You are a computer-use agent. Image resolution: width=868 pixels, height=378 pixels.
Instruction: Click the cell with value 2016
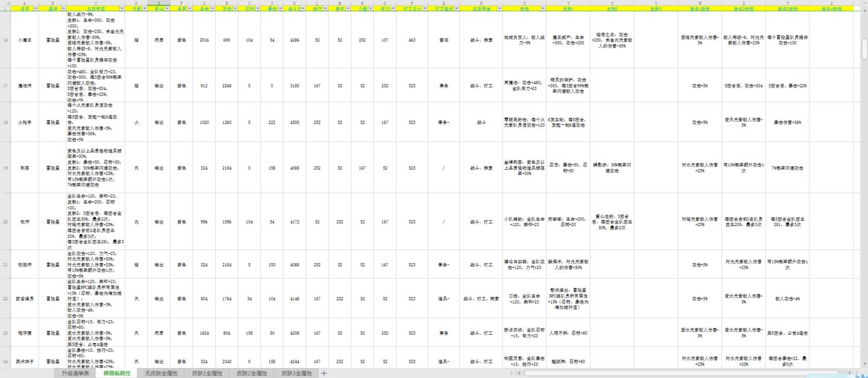point(205,40)
